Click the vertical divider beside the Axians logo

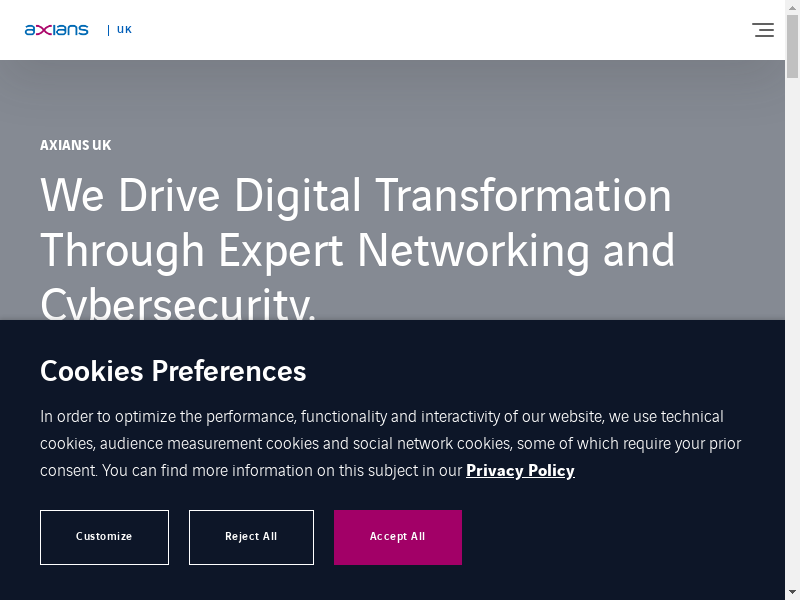point(108,30)
